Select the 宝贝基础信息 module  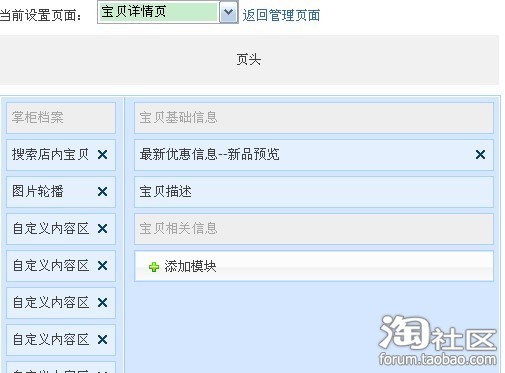point(314,118)
